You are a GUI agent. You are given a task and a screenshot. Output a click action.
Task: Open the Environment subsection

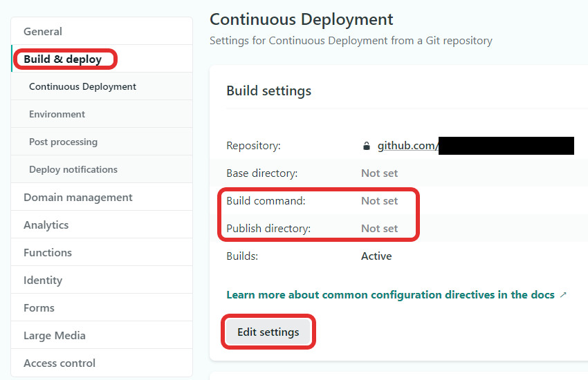point(57,115)
